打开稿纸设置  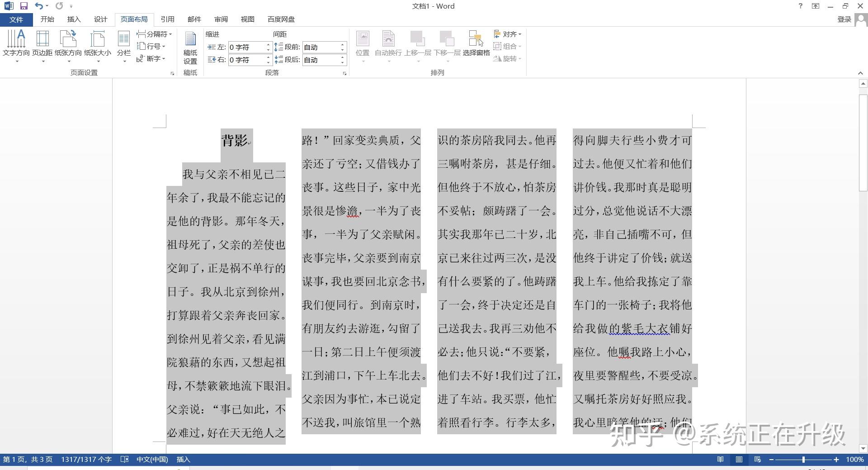coord(189,45)
